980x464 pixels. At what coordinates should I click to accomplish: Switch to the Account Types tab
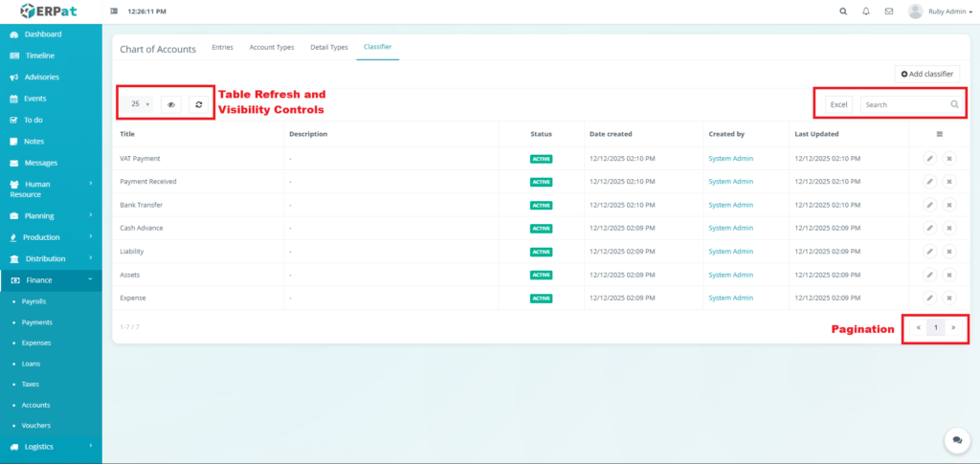click(272, 47)
